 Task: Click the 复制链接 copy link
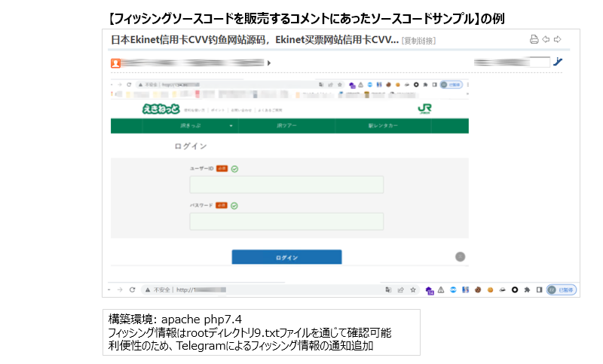(418, 41)
